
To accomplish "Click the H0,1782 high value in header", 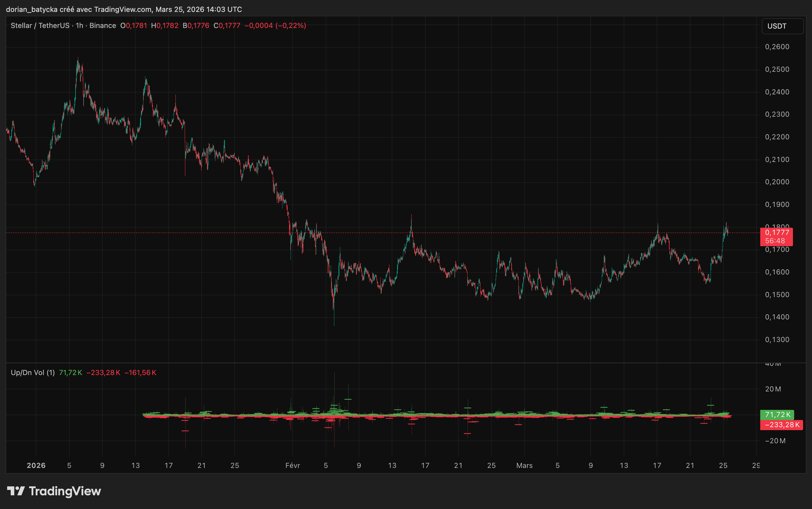I will click(x=164, y=26).
